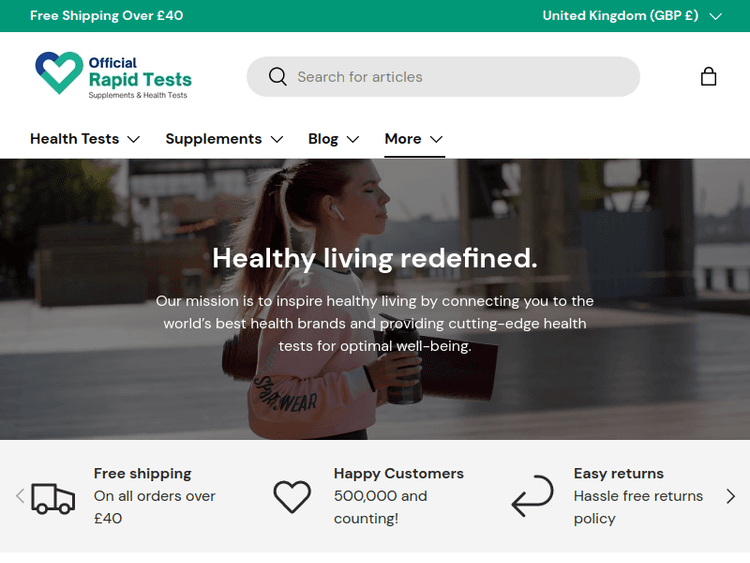Click the Free shipping on all orders text
Viewport: 750px width, 563px height.
click(154, 496)
